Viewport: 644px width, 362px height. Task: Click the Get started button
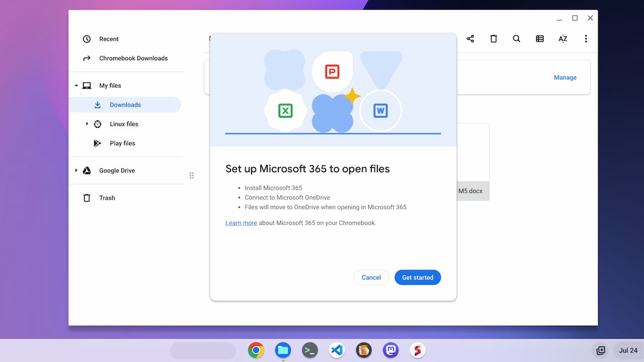coord(418,278)
